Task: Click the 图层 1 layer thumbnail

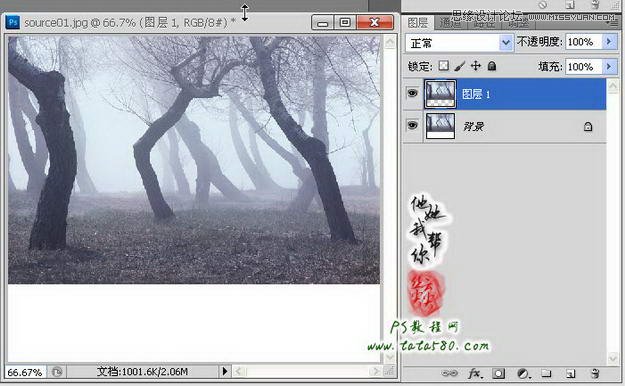Action: coord(440,94)
